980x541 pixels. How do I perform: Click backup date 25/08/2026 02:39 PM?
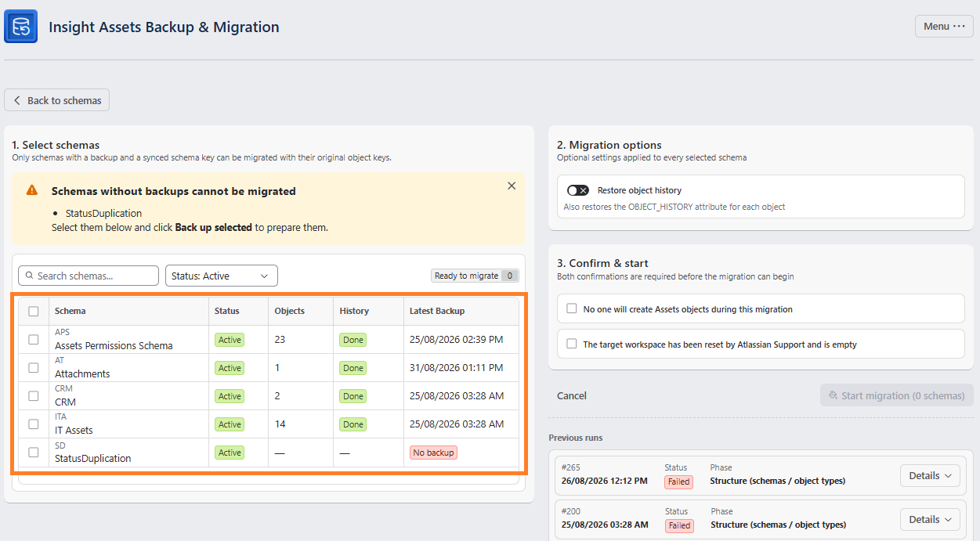tap(457, 339)
